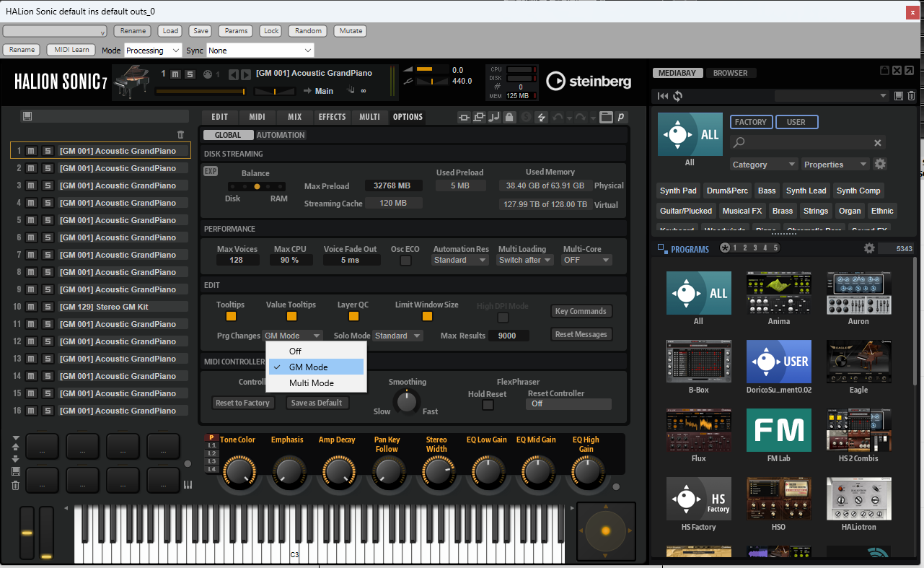This screenshot has width=924, height=568.
Task: Open the gear settings beside Properties
Action: [880, 164]
